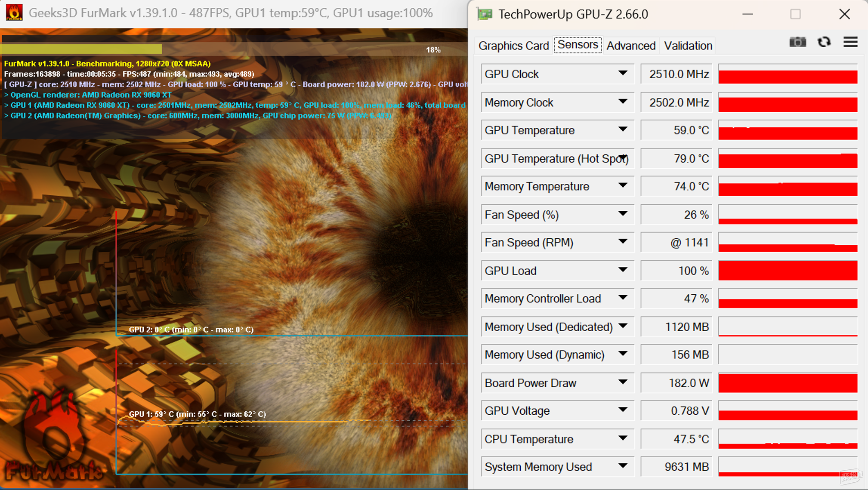
Task: Open the Memory Clock dropdown arrow
Action: [623, 102]
